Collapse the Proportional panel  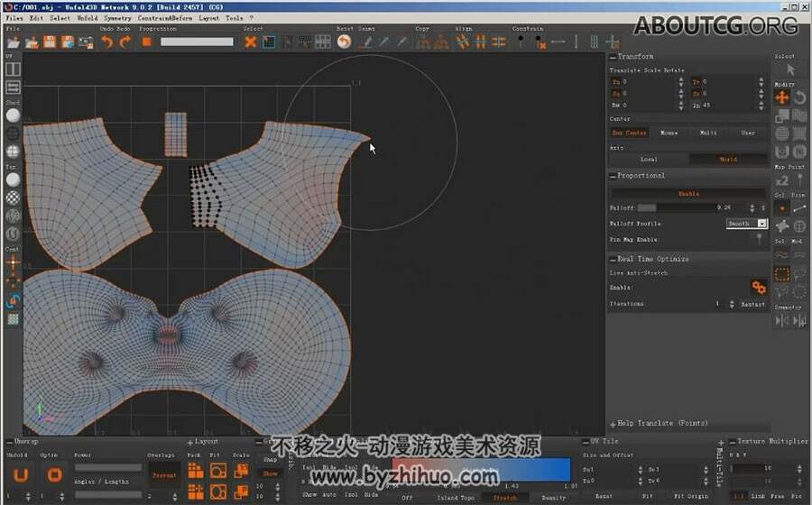pos(614,176)
